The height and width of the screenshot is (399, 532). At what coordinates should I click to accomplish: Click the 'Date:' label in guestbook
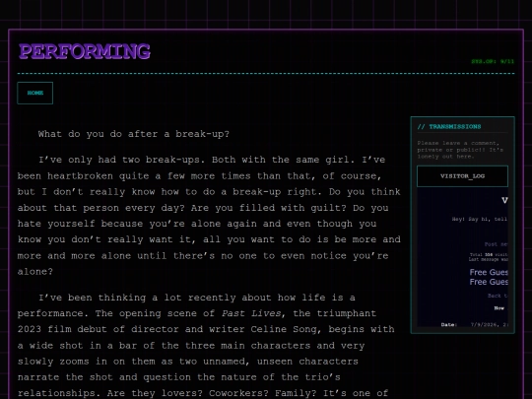pos(449,325)
